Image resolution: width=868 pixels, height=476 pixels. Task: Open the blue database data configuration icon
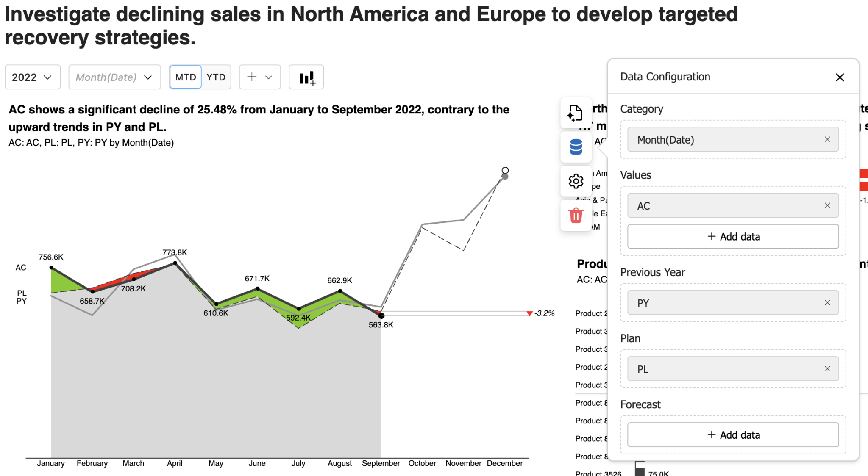[575, 147]
